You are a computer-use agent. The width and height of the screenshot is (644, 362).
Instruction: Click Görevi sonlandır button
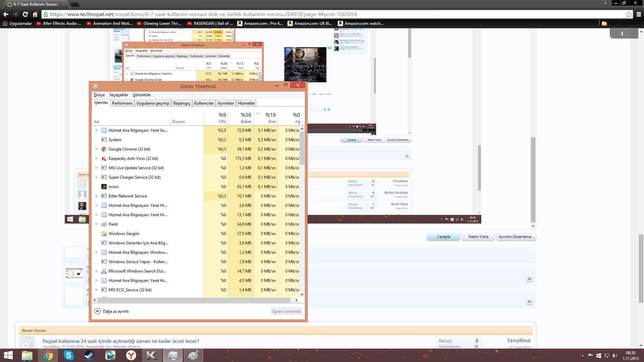286,311
